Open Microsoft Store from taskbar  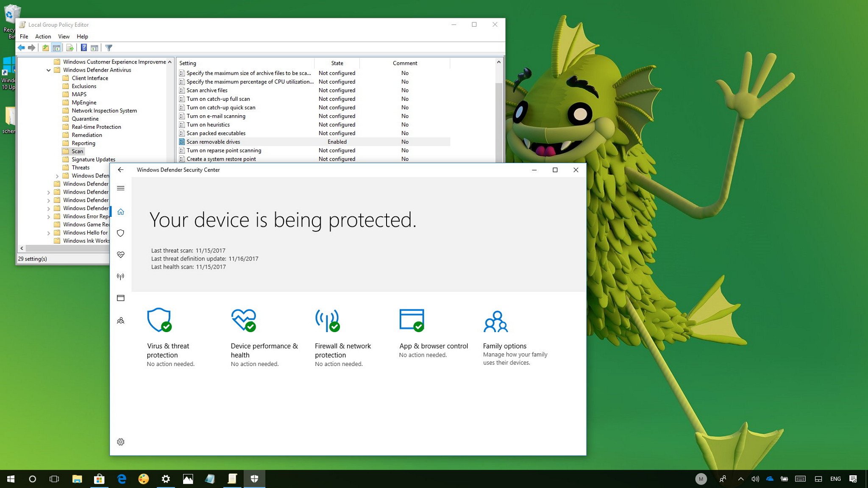click(x=99, y=479)
